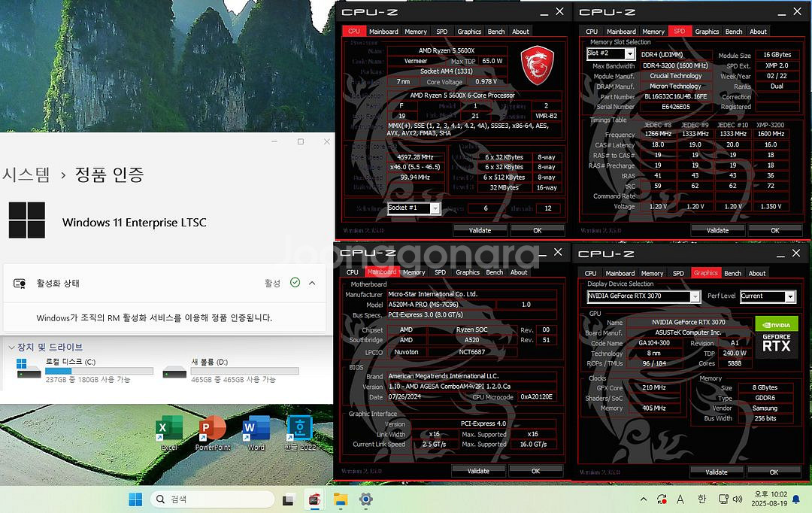Viewport: 812px width, 513px height.
Task: Click OK in SPD window
Action: pyautogui.click(x=775, y=230)
